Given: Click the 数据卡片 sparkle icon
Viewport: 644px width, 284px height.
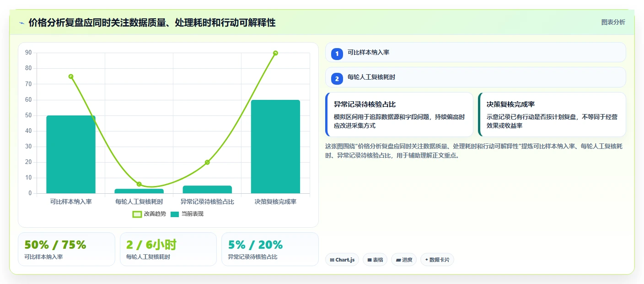Looking at the screenshot, I should (427, 260).
